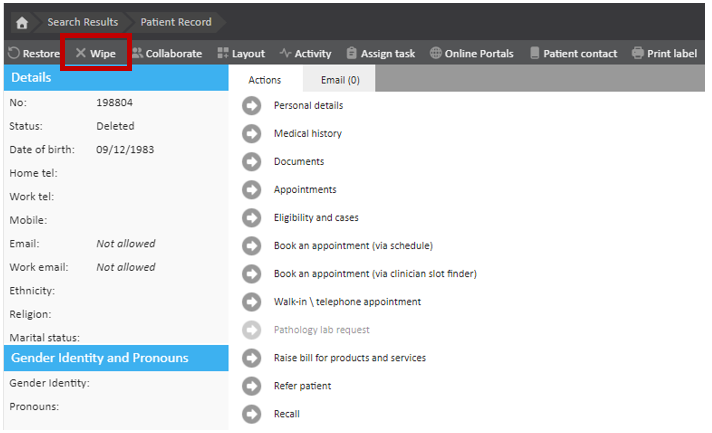Image resolution: width=712 pixels, height=433 pixels.
Task: Click arrow icon beside Personal details
Action: pos(251,106)
